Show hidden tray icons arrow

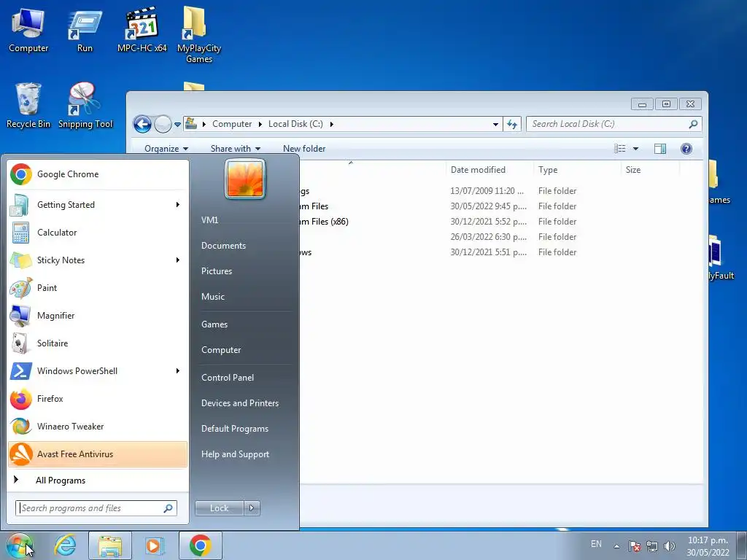[x=616, y=546]
